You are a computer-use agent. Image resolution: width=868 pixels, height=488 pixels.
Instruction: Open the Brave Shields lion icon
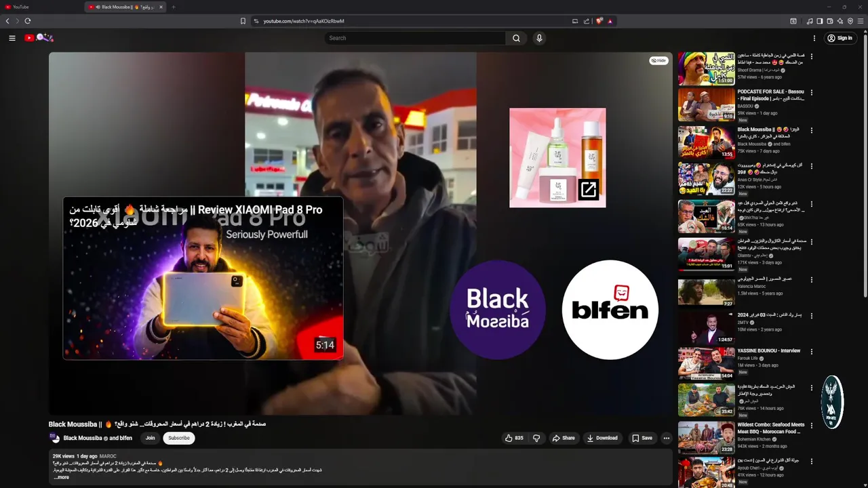coord(599,21)
